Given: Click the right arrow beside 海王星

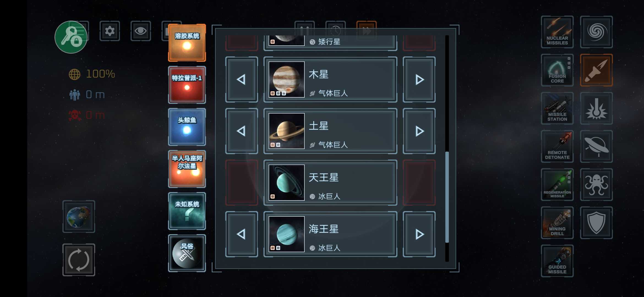Looking at the screenshot, I should (x=419, y=234).
